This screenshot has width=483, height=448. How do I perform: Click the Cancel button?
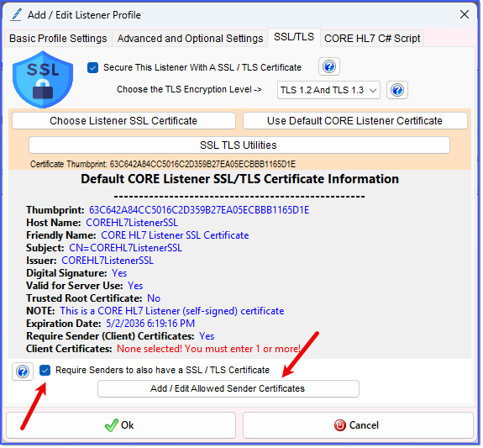pyautogui.click(x=358, y=426)
